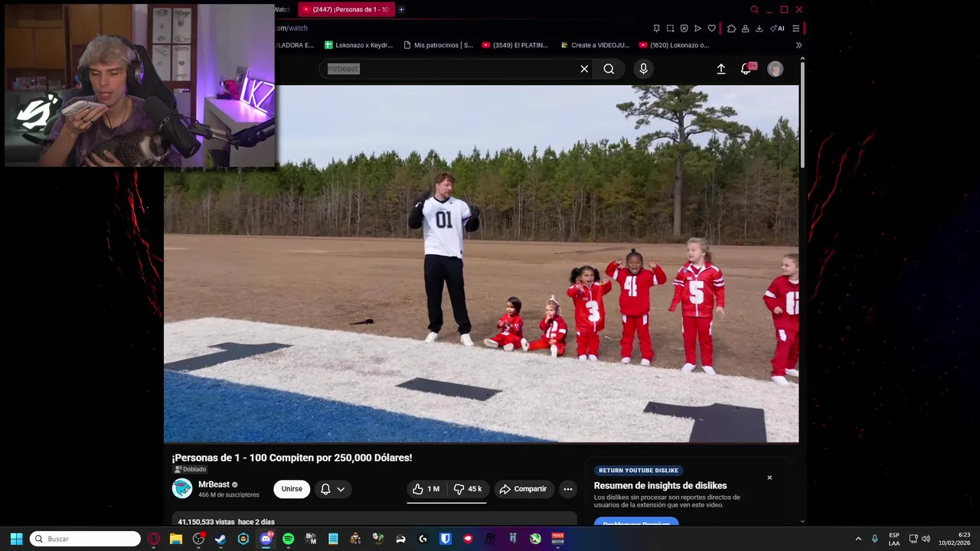Start voice search with the microphone icon
Viewport: 980px width, 551px height.
point(643,69)
